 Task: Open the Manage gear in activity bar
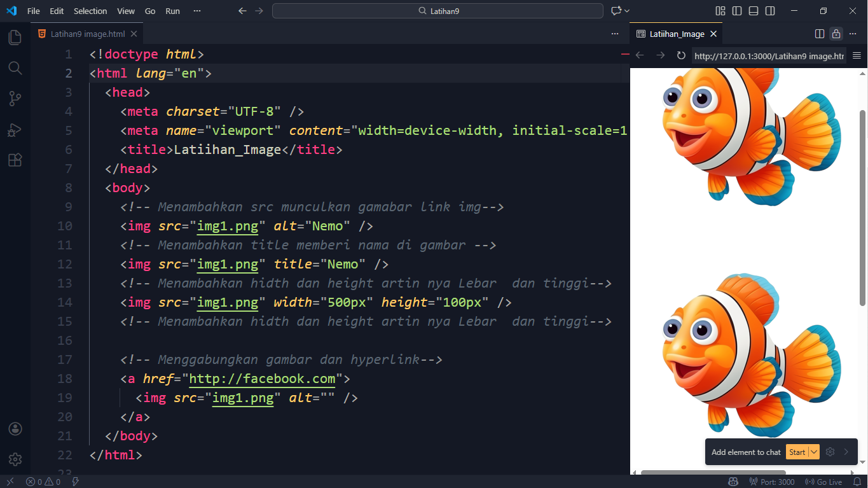15,459
